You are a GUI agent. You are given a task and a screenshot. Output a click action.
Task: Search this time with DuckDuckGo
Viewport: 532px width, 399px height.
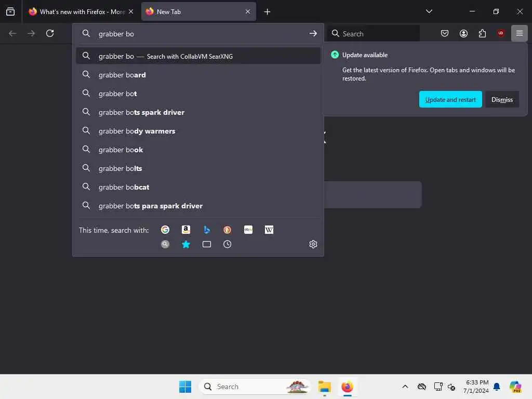[x=228, y=230]
